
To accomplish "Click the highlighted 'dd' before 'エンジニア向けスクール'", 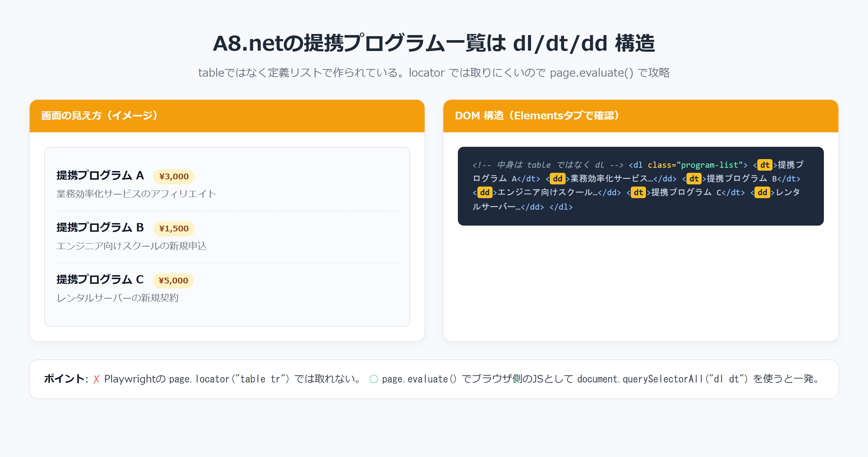I will point(485,192).
